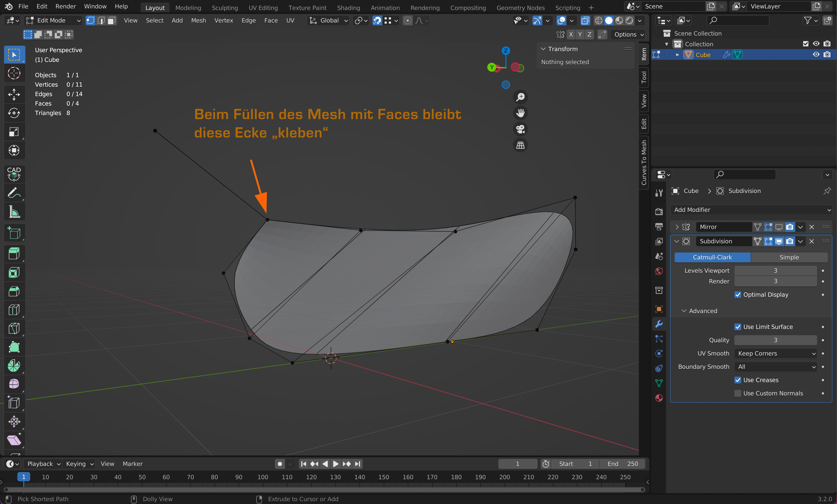This screenshot has height=504, width=837.
Task: Expand the Mirror modifier panel
Action: pos(677,227)
